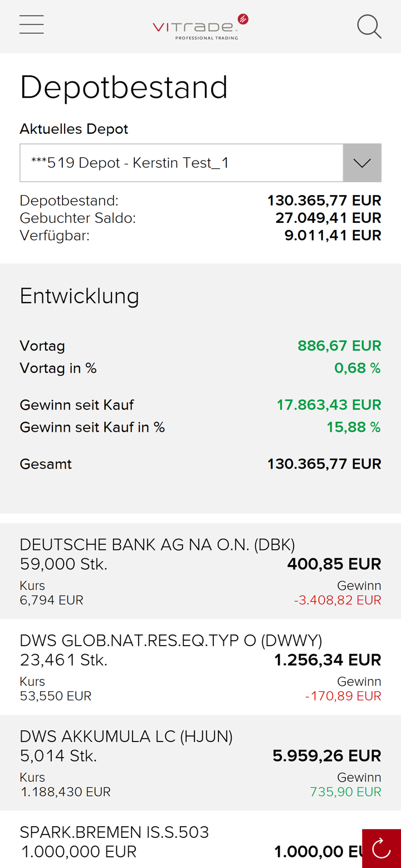Viewport: 401px width, 868px height.
Task: Click the Gebuchter Saldo amount
Action: [328, 218]
